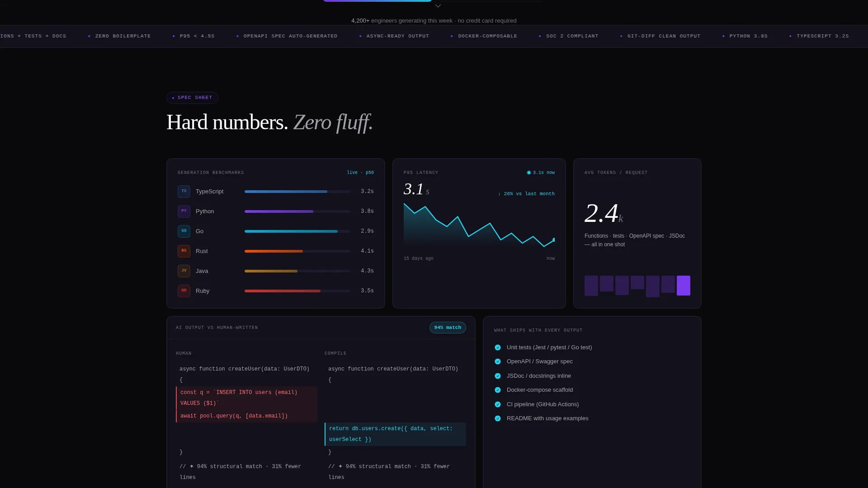The width and height of the screenshot is (868, 488).
Task: Click the TypeScript benchmark progress bar
Action: (297, 192)
